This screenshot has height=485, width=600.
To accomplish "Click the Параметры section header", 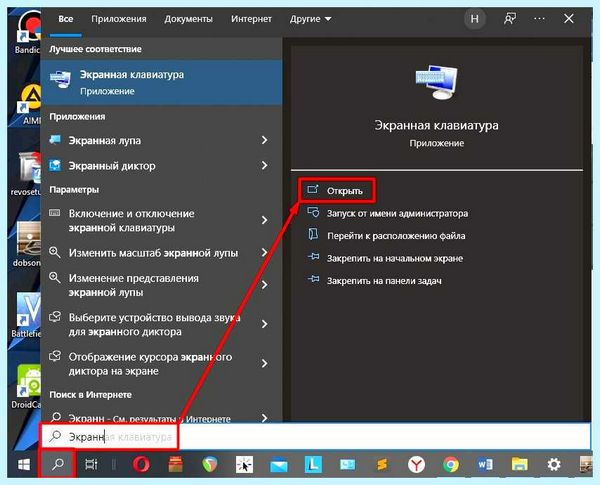I will (x=74, y=190).
